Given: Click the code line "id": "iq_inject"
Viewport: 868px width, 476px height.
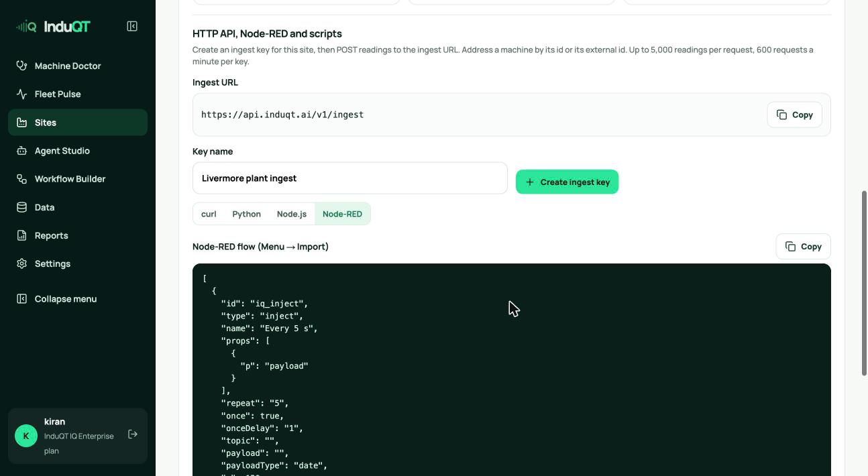Looking at the screenshot, I should (x=264, y=304).
